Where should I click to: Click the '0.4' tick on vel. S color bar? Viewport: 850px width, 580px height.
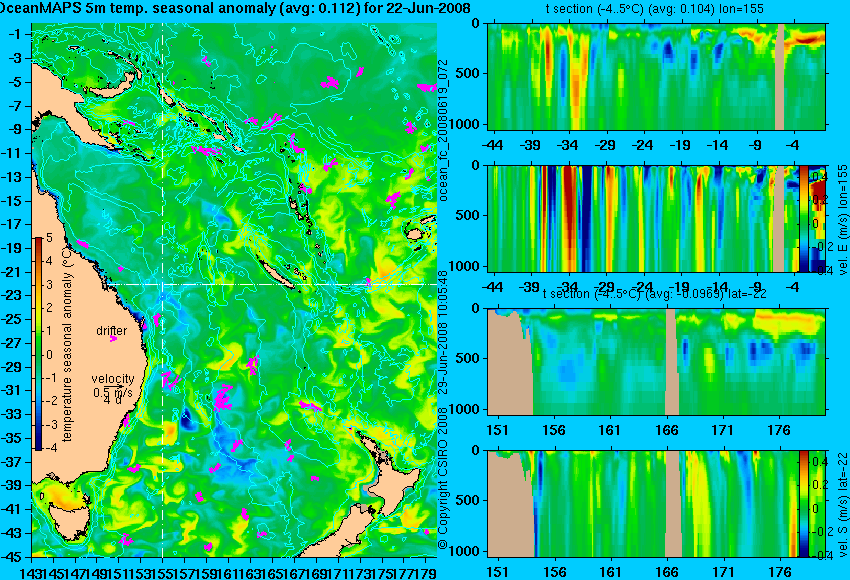pyautogui.click(x=819, y=461)
